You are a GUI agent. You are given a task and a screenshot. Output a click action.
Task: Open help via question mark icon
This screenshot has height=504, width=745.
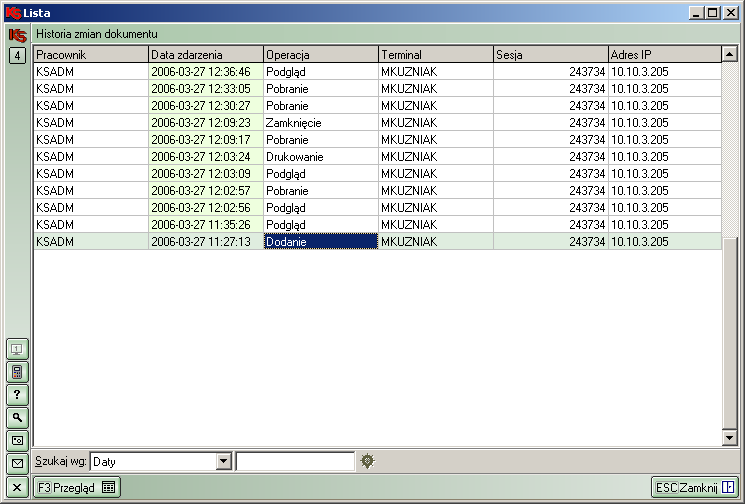[17, 395]
